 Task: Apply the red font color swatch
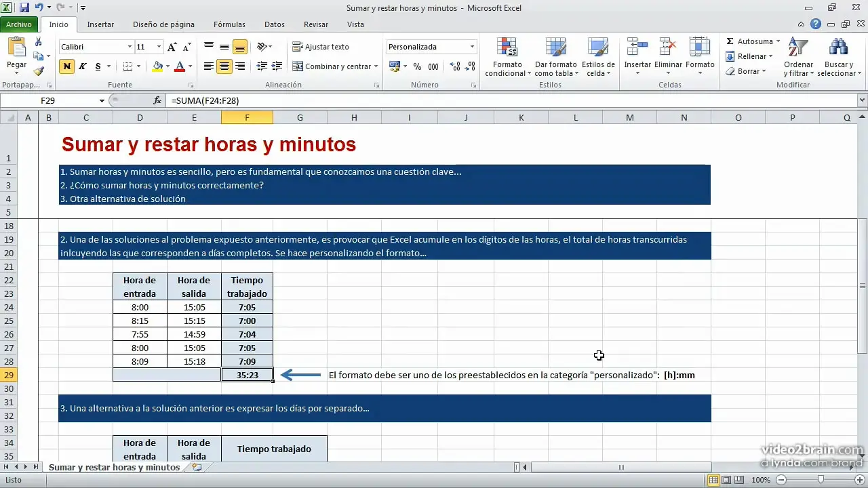point(180,66)
